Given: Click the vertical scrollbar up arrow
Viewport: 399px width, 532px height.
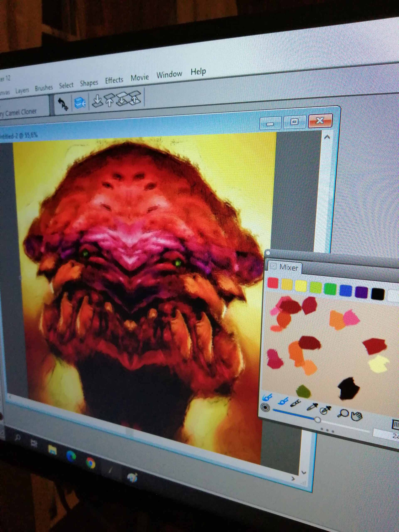Looking at the screenshot, I should click(327, 138).
